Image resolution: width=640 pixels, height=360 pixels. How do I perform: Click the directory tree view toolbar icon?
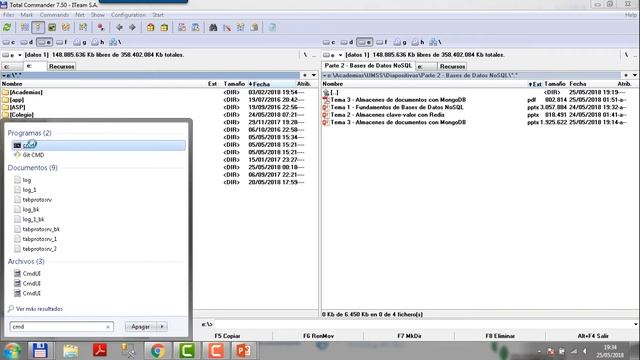coord(65,27)
